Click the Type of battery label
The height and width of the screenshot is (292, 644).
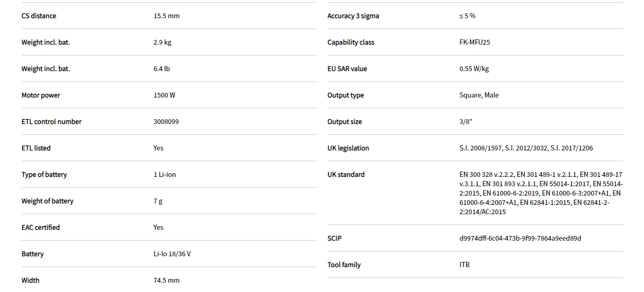[44, 175]
